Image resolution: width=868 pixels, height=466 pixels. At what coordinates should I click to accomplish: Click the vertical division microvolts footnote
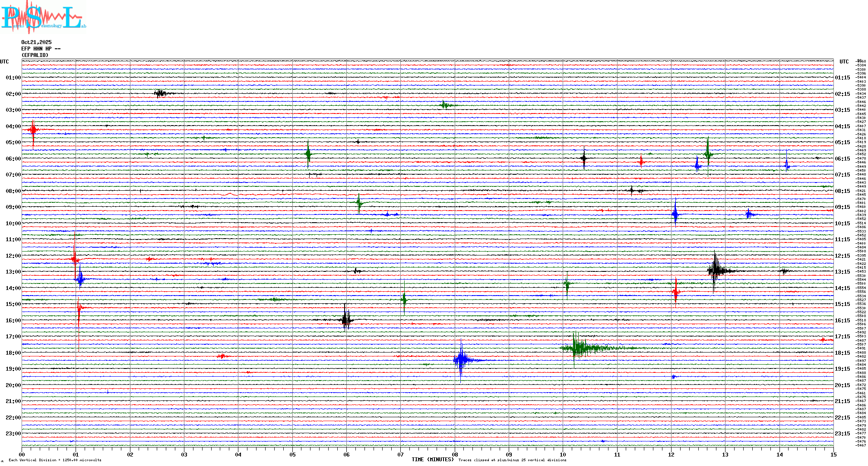(55, 460)
